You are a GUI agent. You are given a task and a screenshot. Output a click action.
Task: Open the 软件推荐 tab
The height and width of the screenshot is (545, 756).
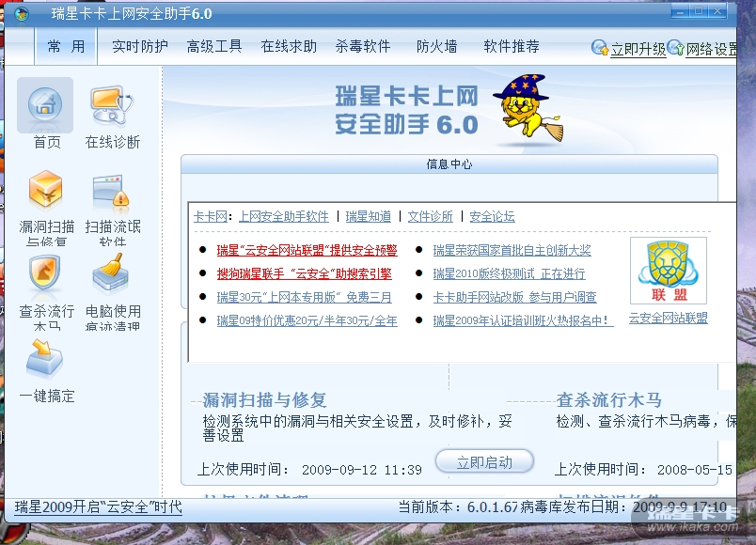coord(512,46)
